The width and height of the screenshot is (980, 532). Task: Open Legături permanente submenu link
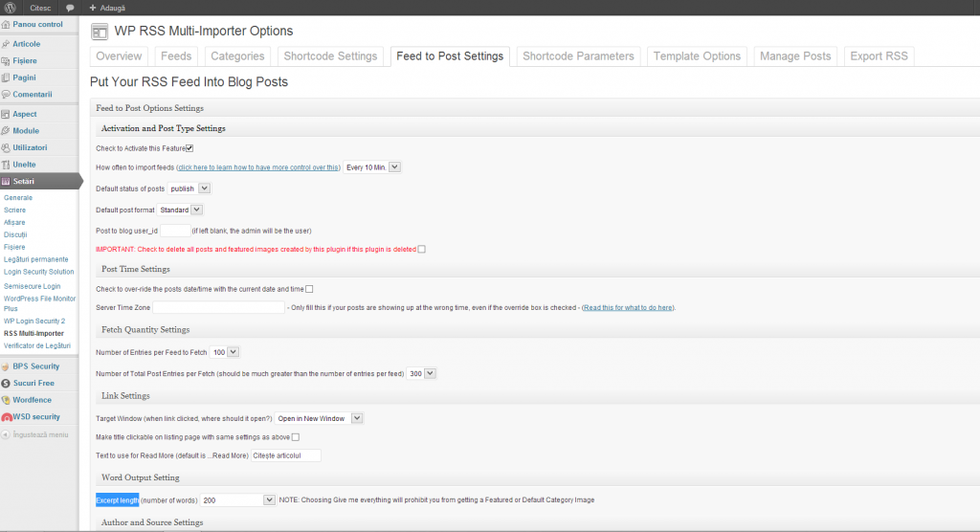click(36, 259)
